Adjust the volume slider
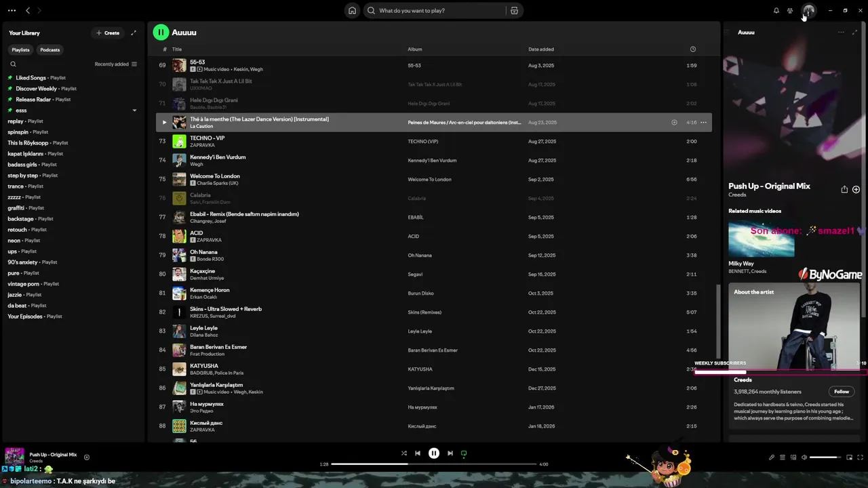868x488 pixels. coord(825,457)
